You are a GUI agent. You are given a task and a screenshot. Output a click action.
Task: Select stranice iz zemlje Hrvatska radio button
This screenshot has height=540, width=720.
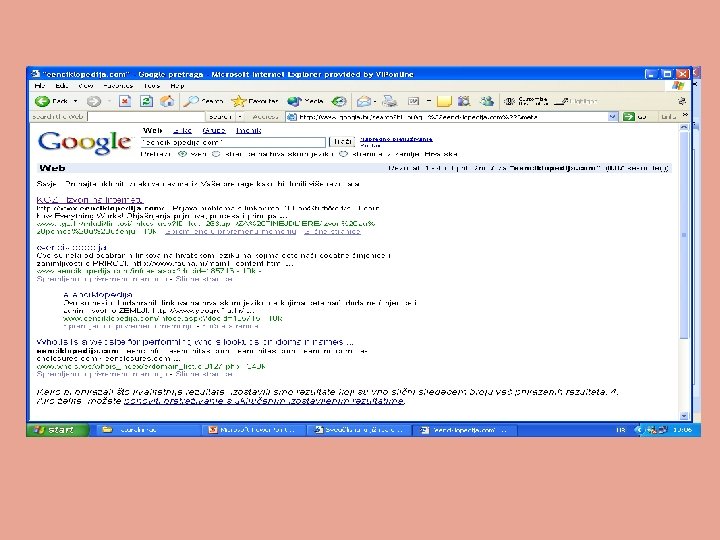point(343,154)
